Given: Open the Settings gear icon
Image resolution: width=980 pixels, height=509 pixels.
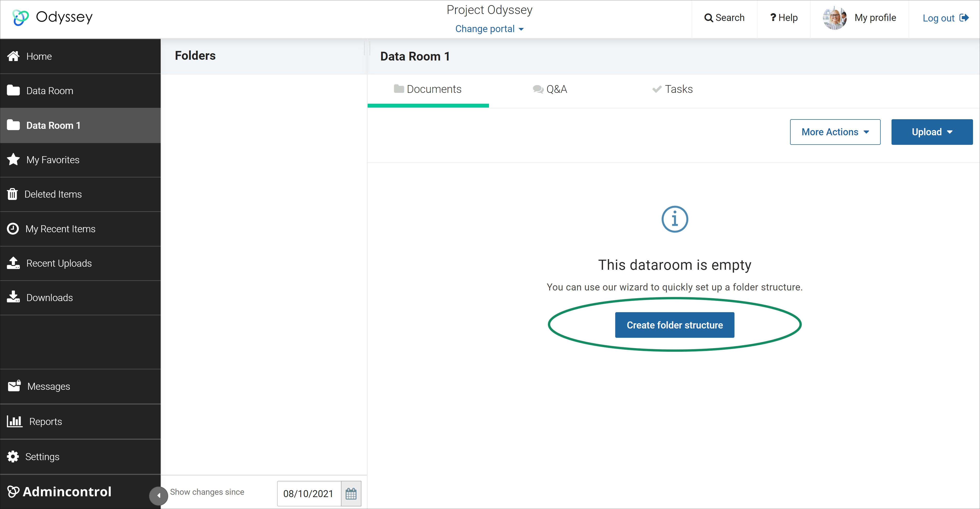Looking at the screenshot, I should 13,456.
